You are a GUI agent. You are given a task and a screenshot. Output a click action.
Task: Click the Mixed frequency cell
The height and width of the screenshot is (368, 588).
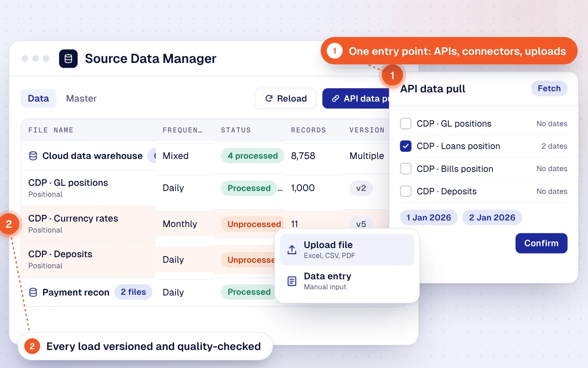pyautogui.click(x=176, y=156)
